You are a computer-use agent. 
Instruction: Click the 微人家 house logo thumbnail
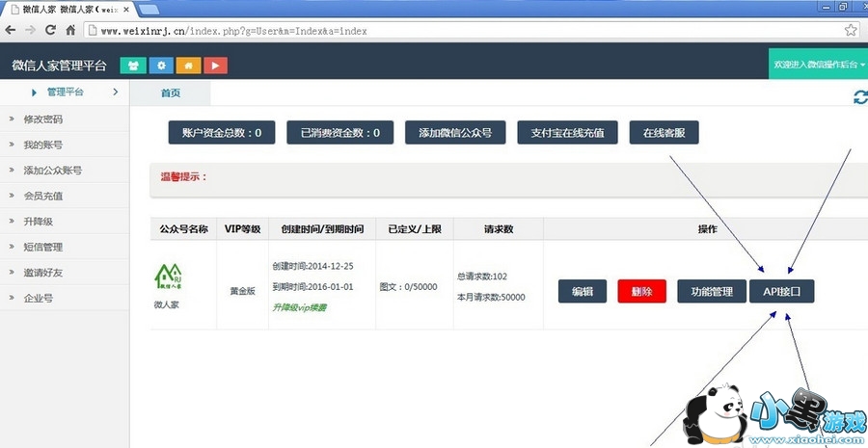click(168, 276)
